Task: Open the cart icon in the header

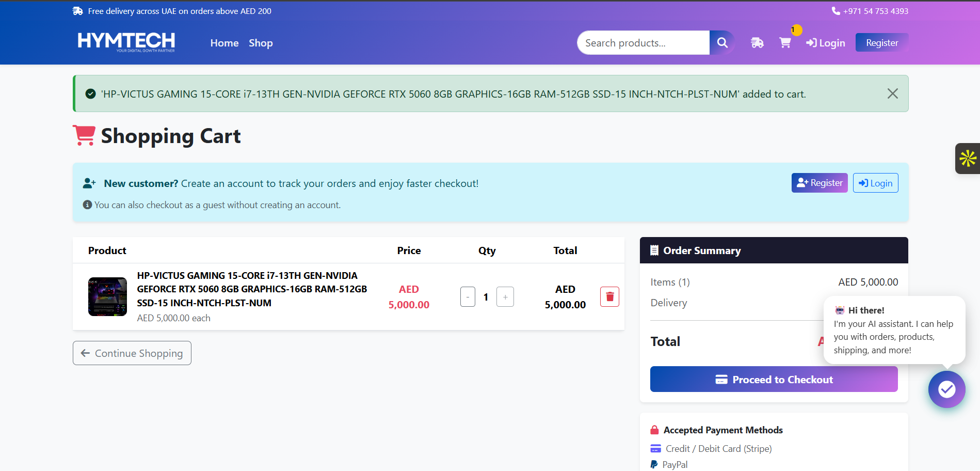Action: (x=785, y=43)
